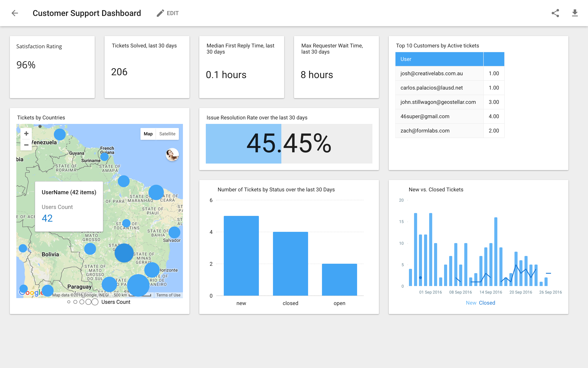The width and height of the screenshot is (588, 368).
Task: Click the Users Count bubble size legend
Action: tap(99, 302)
